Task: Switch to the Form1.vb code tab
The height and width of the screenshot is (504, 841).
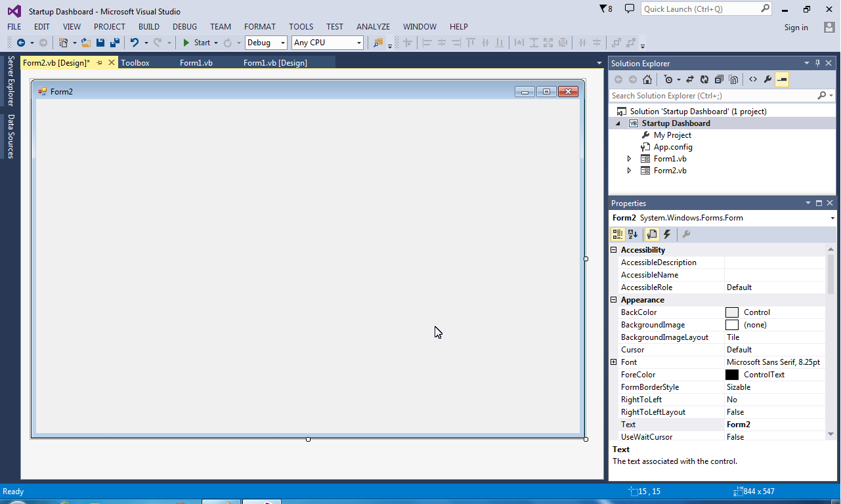Action: (x=196, y=63)
